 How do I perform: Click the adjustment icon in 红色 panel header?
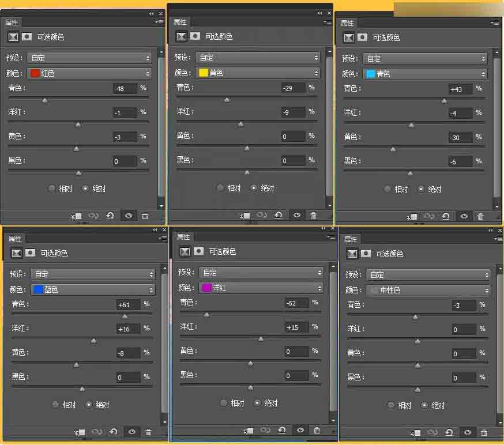(x=13, y=37)
